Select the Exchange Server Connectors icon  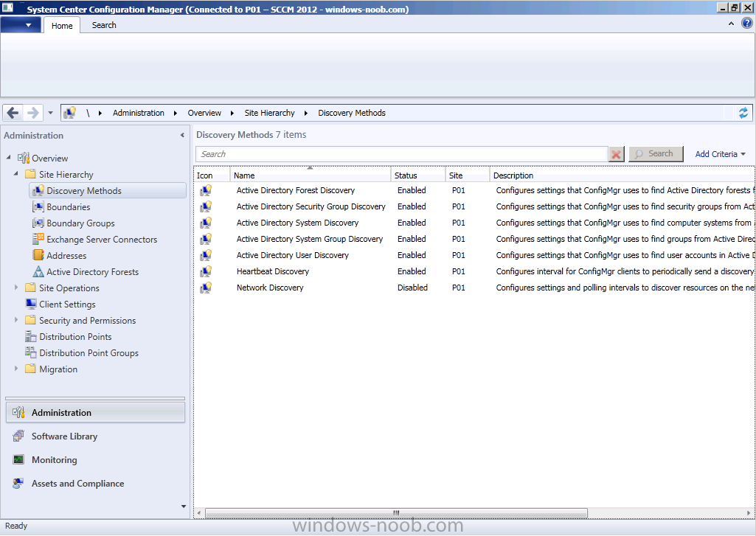click(x=38, y=239)
